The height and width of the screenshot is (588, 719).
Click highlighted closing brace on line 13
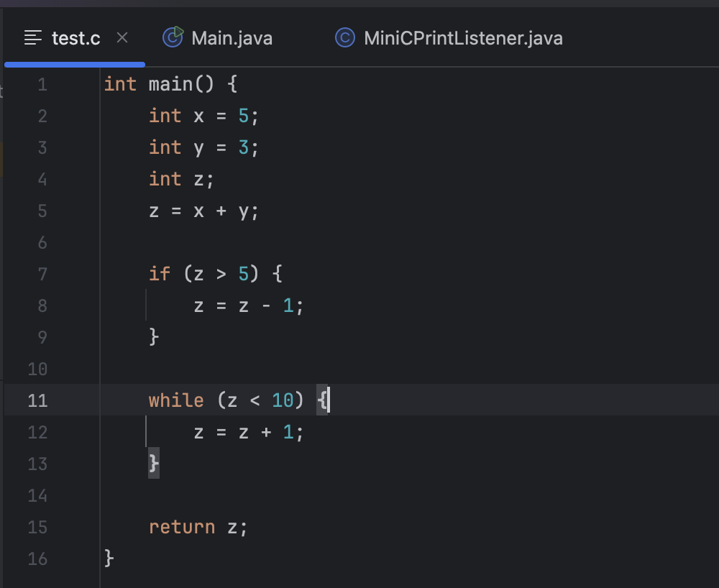[154, 464]
